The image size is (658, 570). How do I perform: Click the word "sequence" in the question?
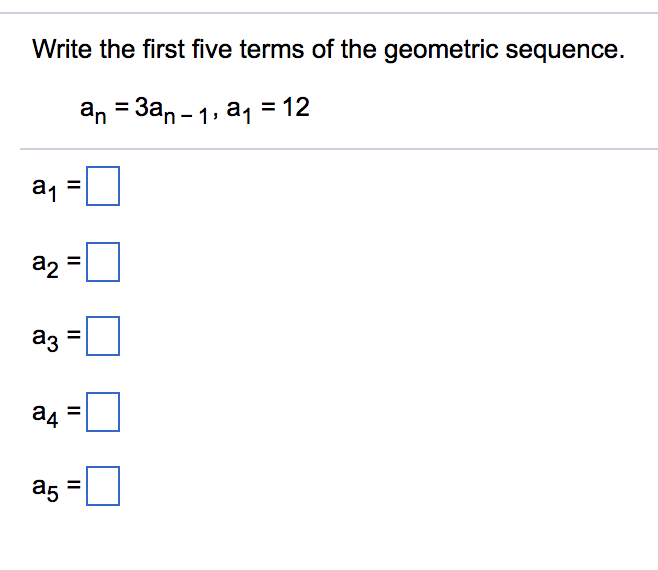(x=568, y=50)
